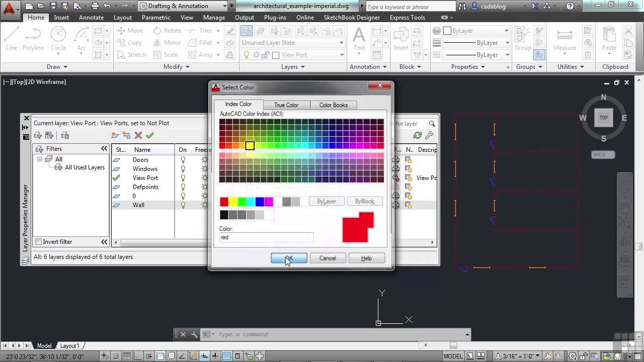
Task: Click the Stretch tool
Action: pyautogui.click(x=131, y=55)
